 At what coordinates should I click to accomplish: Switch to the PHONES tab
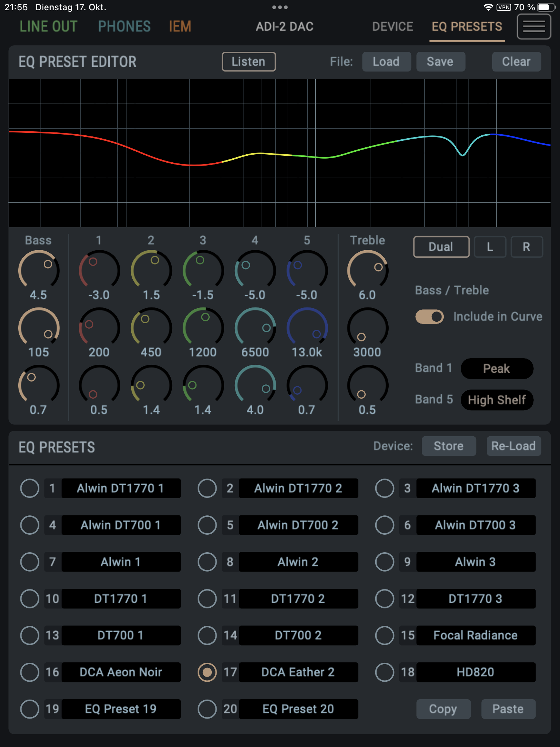pos(124,27)
